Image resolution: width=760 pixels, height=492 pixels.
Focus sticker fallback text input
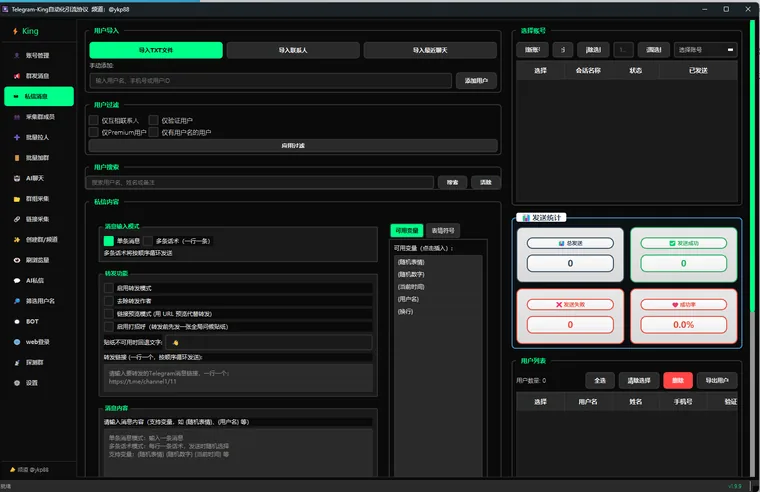point(269,342)
